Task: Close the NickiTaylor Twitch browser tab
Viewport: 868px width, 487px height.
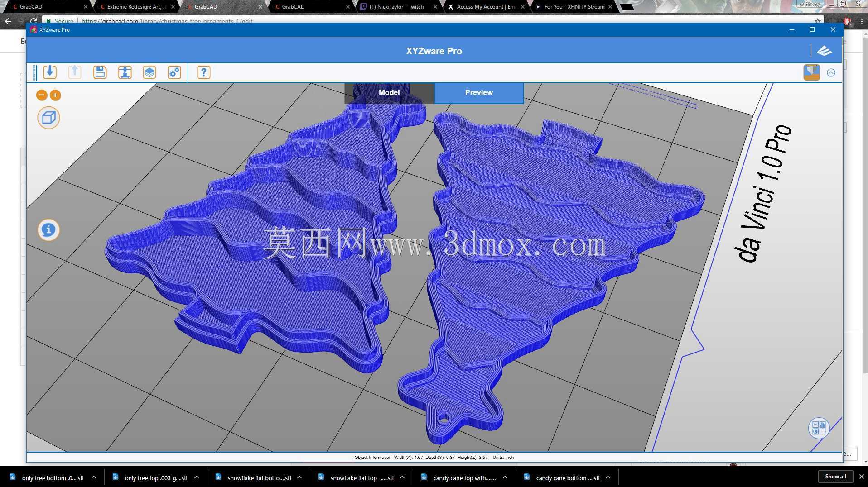Action: click(x=435, y=7)
